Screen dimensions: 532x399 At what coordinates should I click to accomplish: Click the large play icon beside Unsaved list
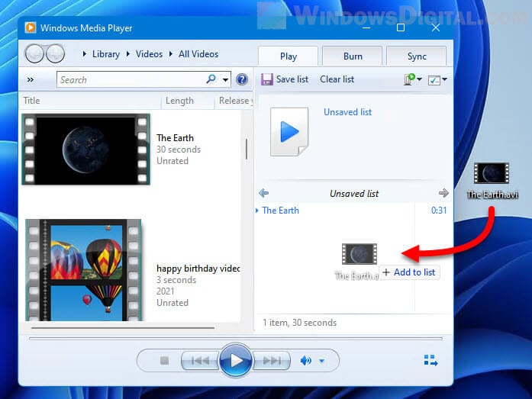[289, 132]
